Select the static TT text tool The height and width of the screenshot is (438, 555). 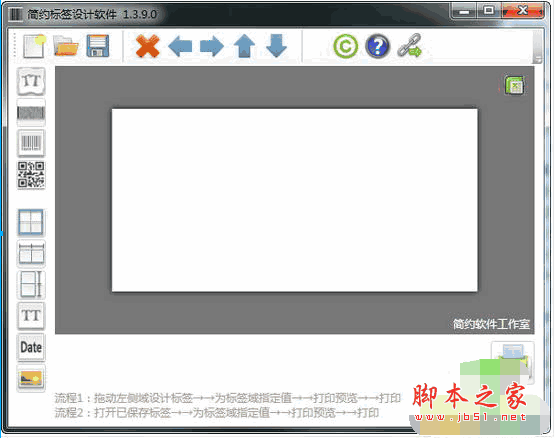31,316
